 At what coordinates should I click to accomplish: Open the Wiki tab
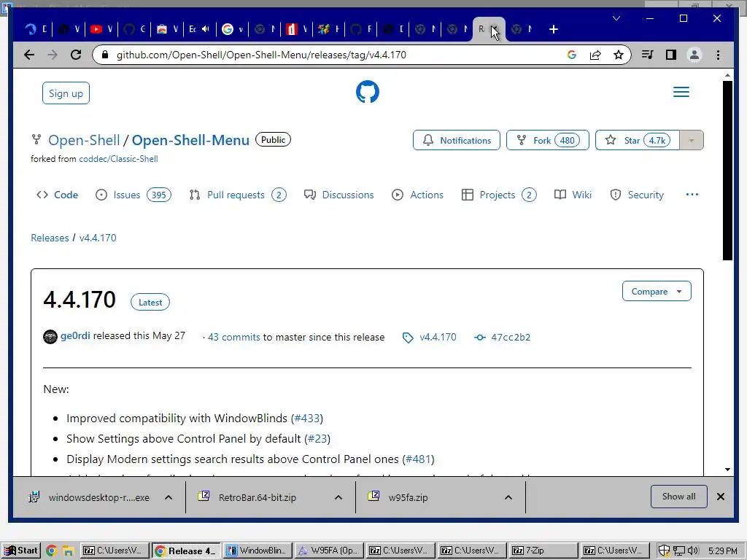[x=573, y=195]
